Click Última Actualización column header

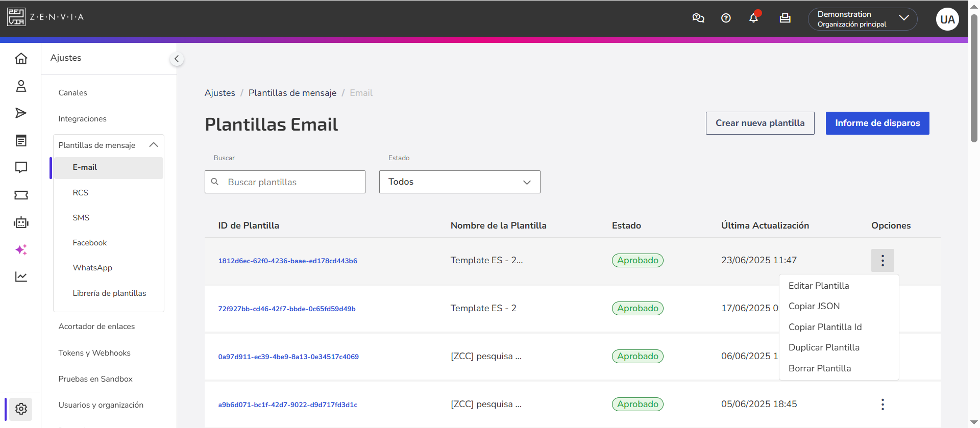[765, 225]
